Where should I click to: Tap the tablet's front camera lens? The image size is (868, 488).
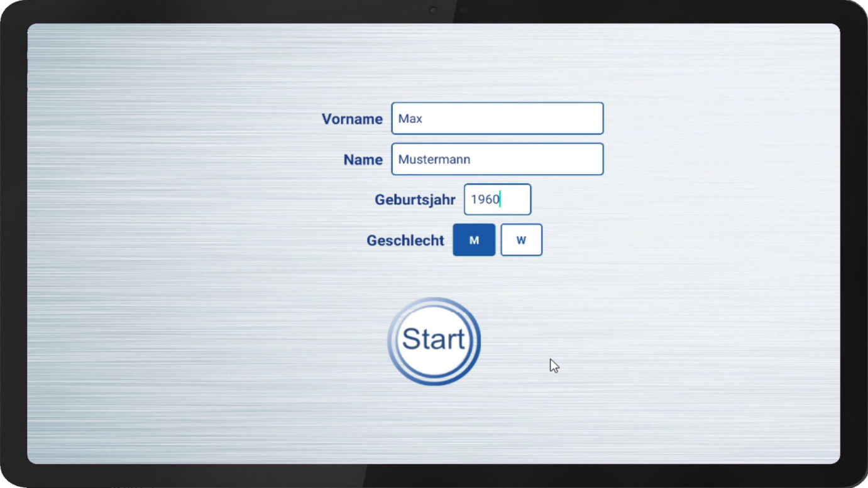click(x=434, y=11)
